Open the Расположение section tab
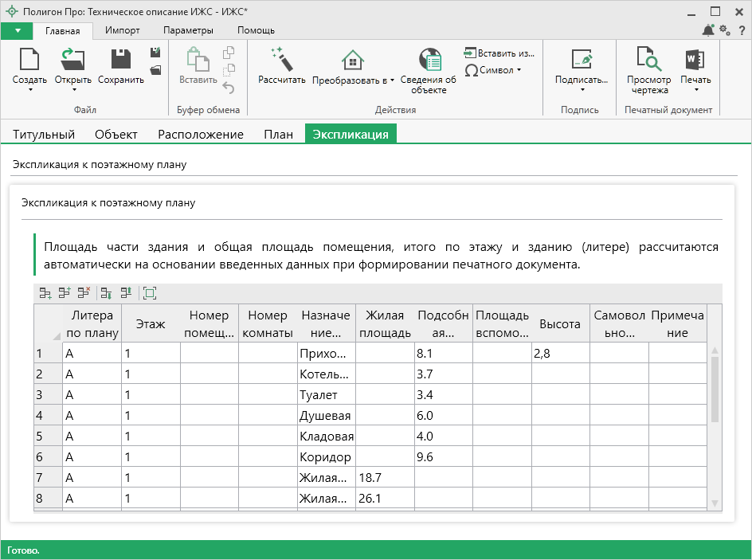This screenshot has width=752, height=560. coord(201,135)
